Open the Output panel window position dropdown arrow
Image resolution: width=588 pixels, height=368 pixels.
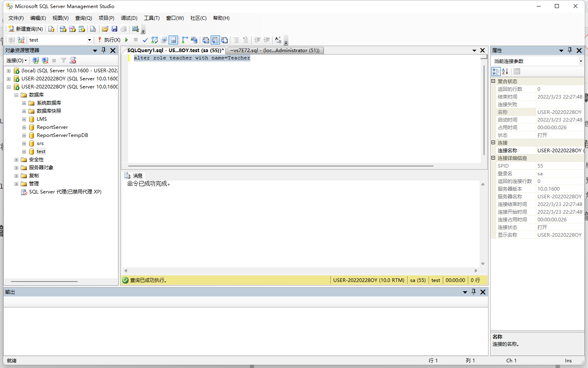465,292
